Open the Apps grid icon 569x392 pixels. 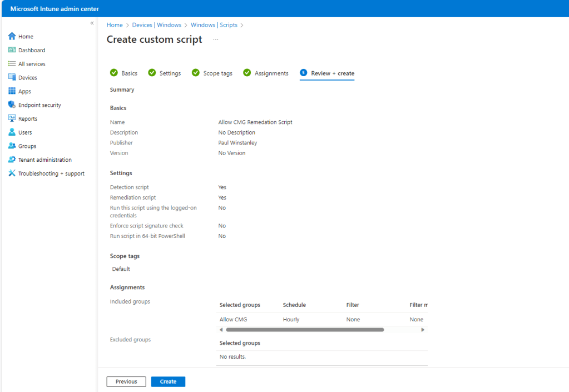tap(12, 91)
